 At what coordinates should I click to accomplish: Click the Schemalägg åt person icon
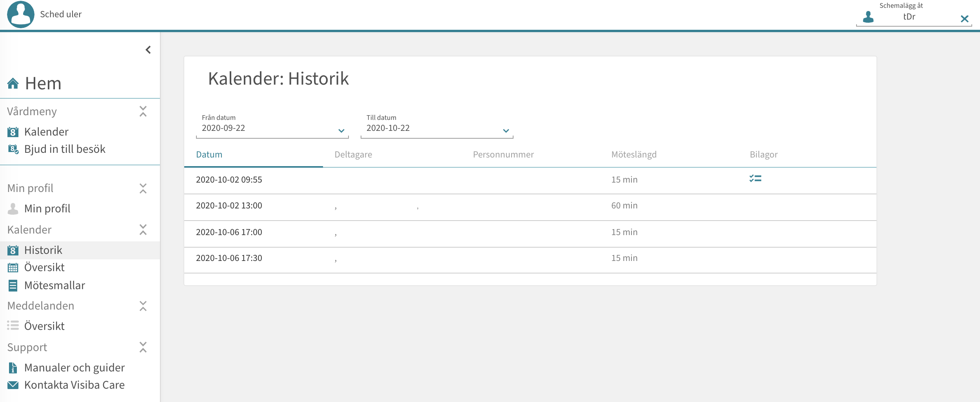868,17
